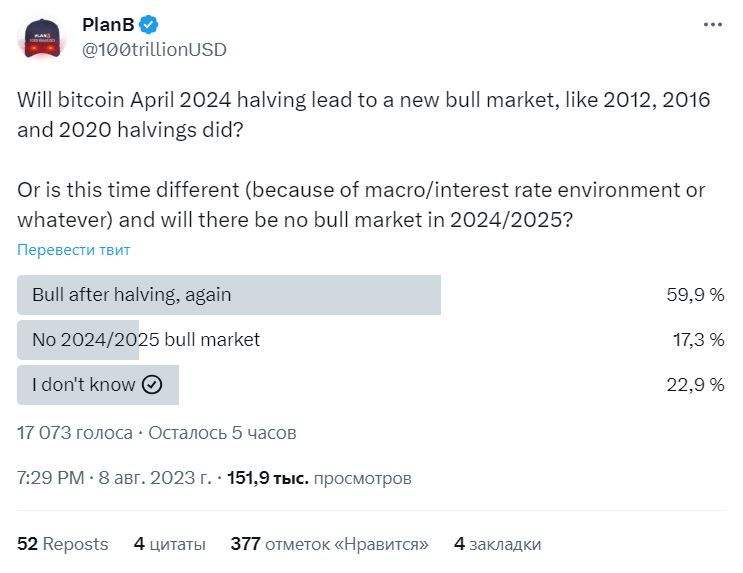743x573 pixels.
Task: Click the "17 073 голоса" vote count
Action: pos(75,433)
